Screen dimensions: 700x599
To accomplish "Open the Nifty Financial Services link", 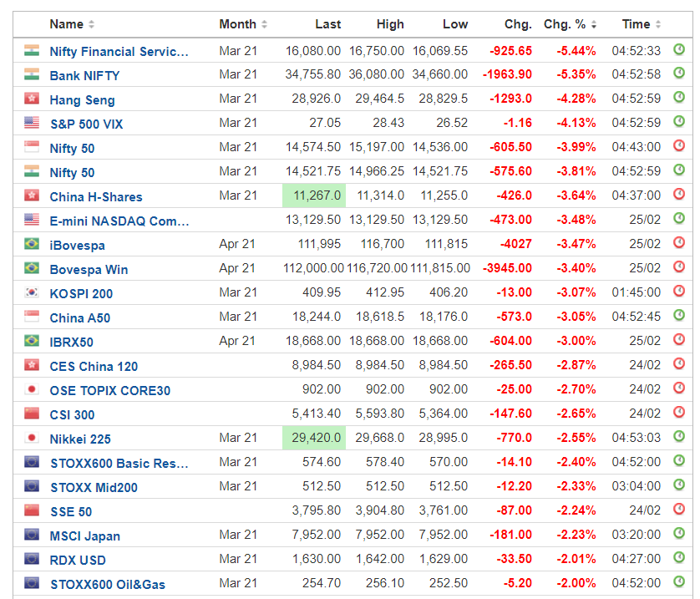I will (x=119, y=51).
